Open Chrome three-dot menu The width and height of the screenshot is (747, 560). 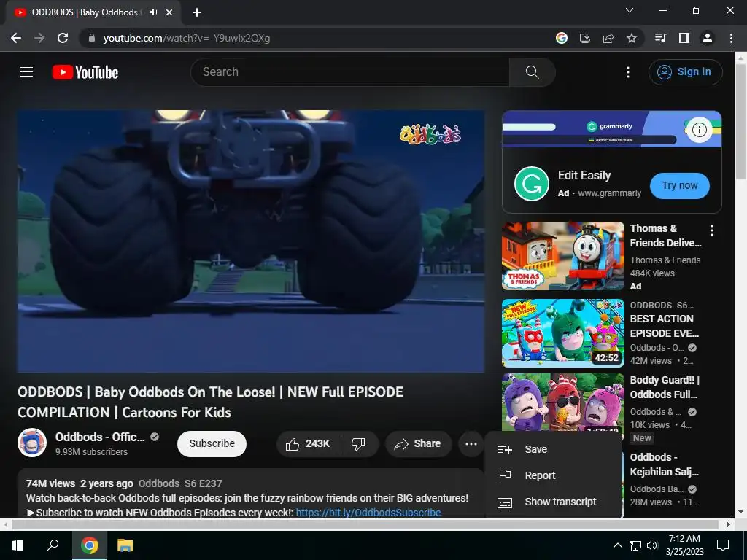(x=731, y=38)
